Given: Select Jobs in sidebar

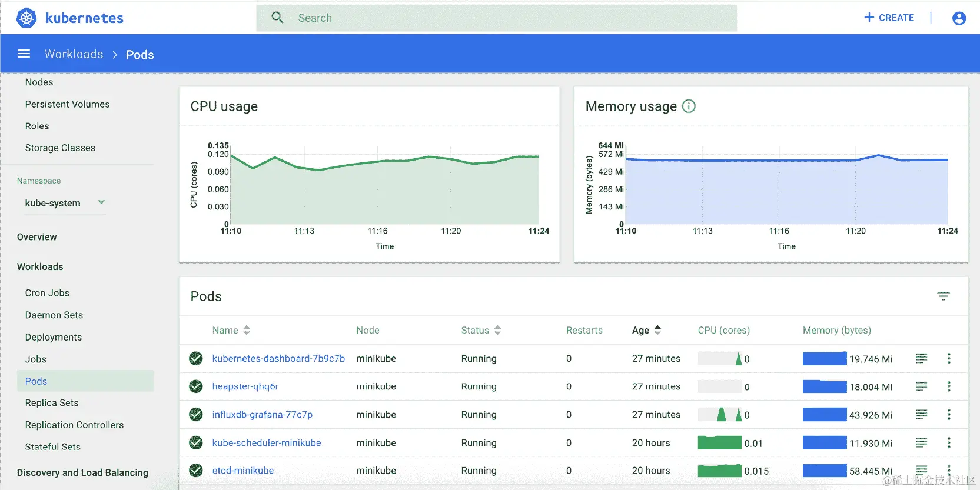Looking at the screenshot, I should [35, 359].
